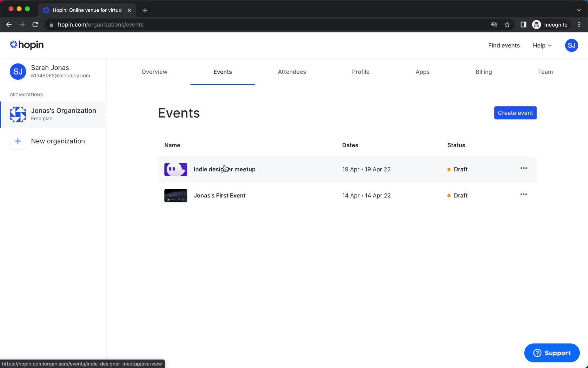Open Chrome three-dot menu

(x=579, y=25)
